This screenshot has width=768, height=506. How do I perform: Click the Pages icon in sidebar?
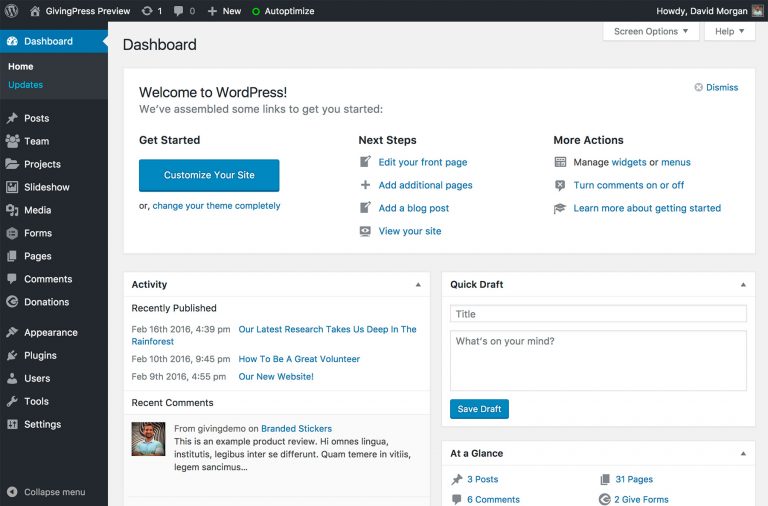click(12, 256)
